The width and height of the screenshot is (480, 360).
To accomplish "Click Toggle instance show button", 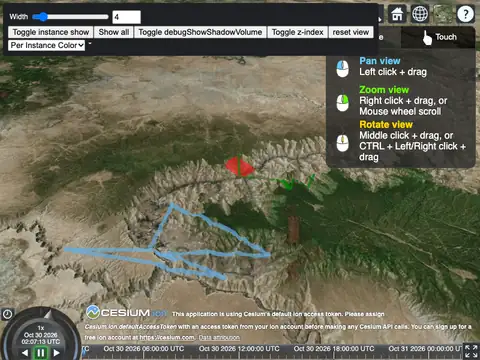I will coord(51,32).
